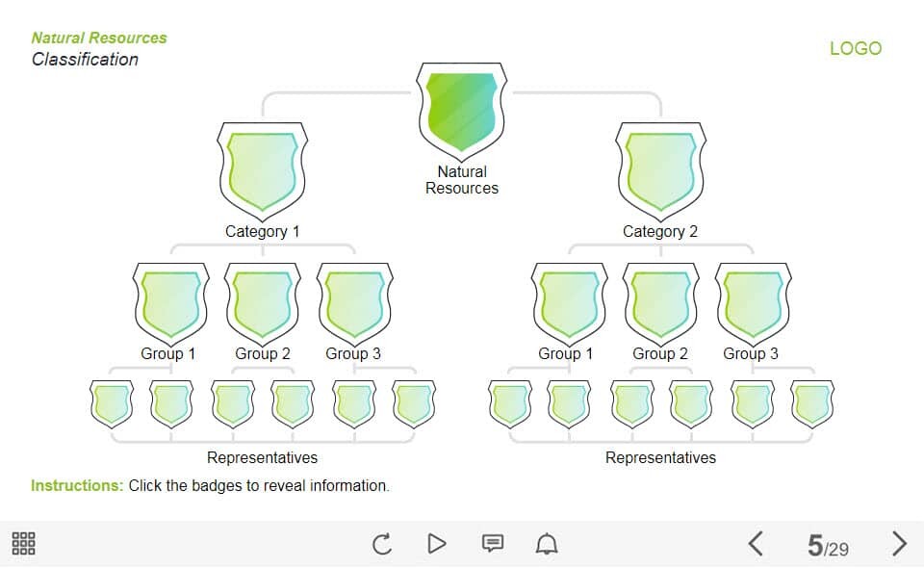Click the slide counter 5/29

tap(828, 547)
